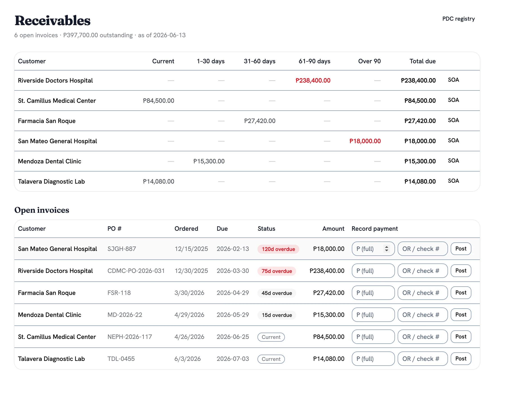
Task: Open SOA for Farmacia San Roque
Action: coord(453,120)
